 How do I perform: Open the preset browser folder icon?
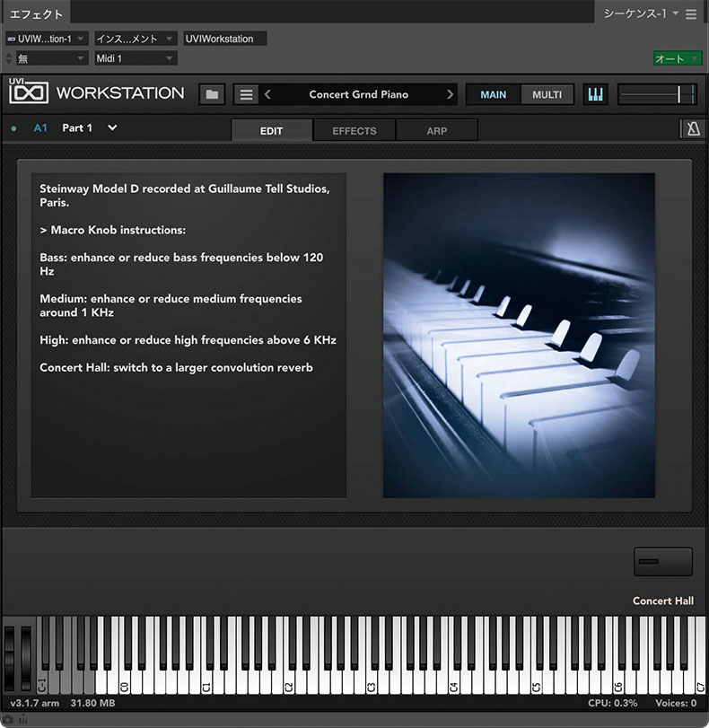(212, 95)
